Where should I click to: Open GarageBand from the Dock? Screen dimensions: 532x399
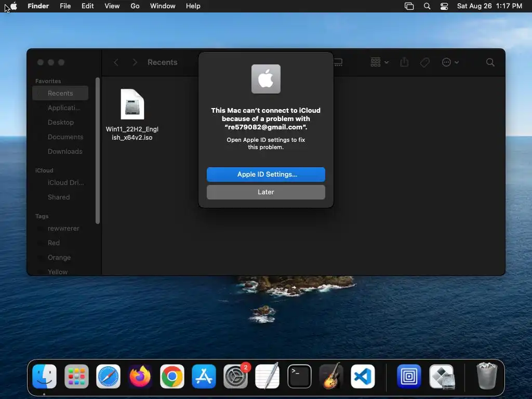click(331, 376)
